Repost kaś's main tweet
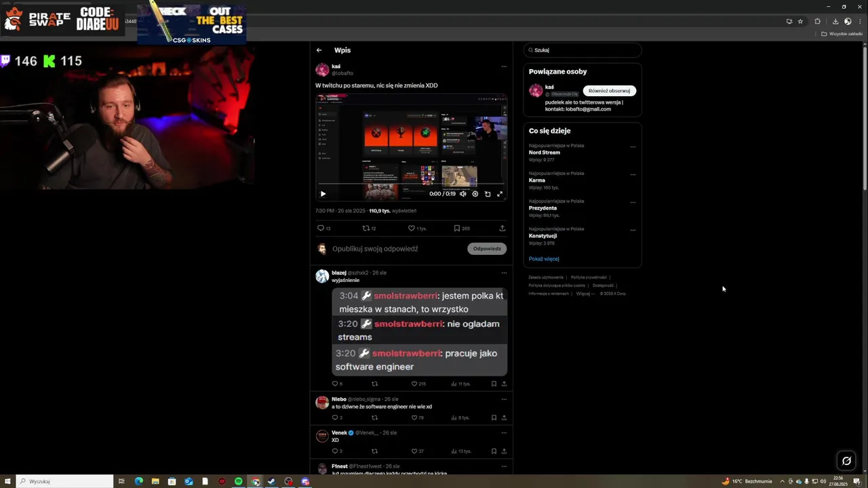Viewport: 868px width, 488px height. tap(369, 228)
